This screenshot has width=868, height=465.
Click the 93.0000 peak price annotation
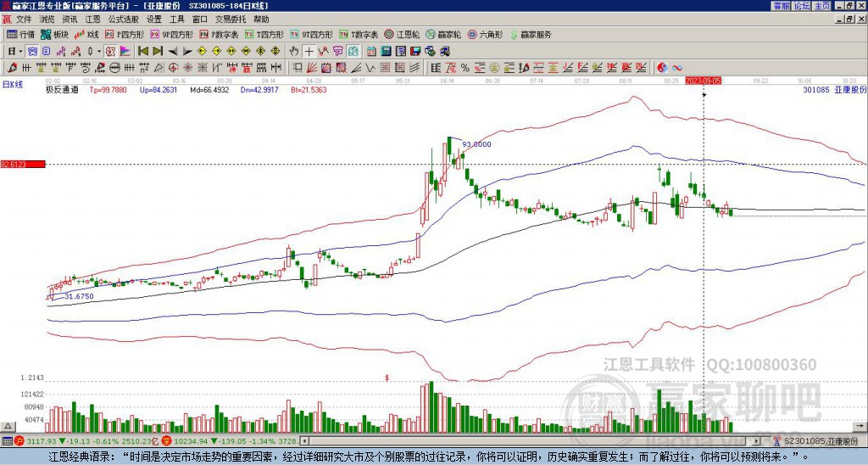click(x=476, y=144)
